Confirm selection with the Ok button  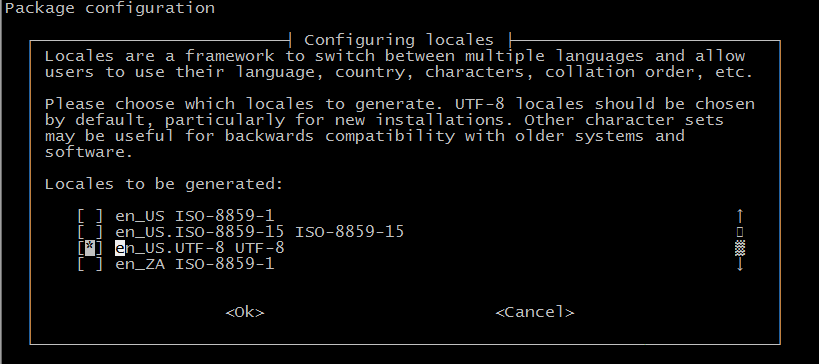(x=245, y=312)
